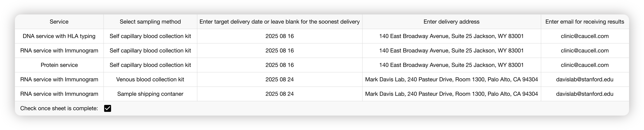Screen dimensions: 644x130
Task: Open sampling method dropdown for DNA service row
Action: (150, 36)
